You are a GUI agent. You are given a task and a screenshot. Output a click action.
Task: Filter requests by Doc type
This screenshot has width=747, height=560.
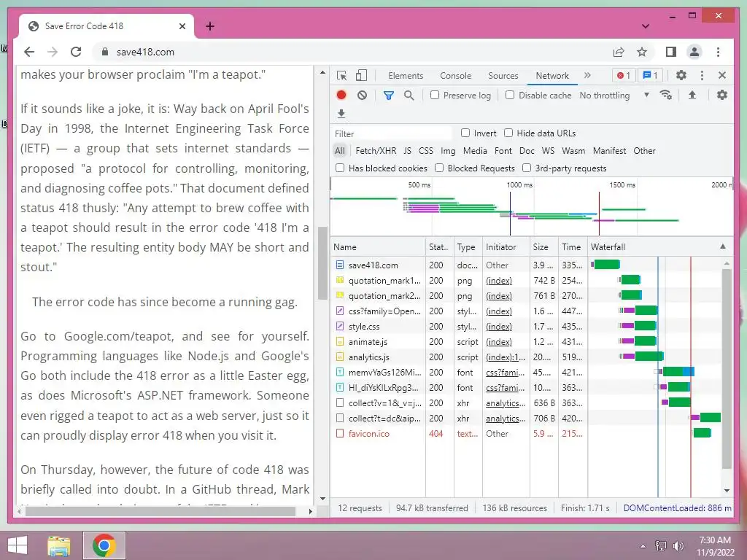(x=527, y=151)
